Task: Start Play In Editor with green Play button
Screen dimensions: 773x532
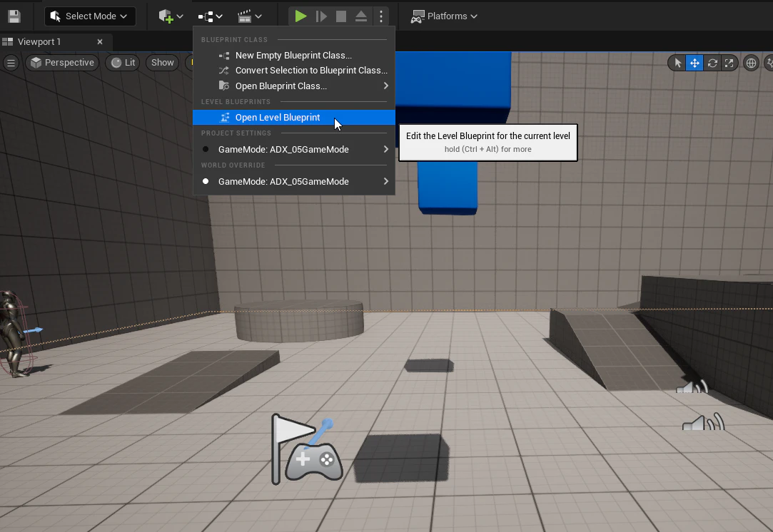Action: click(x=300, y=16)
